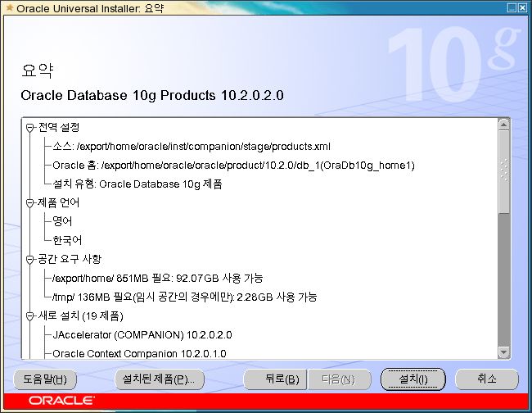Collapse the 전역 설정 tree node
This screenshot has width=532, height=413.
[29, 128]
